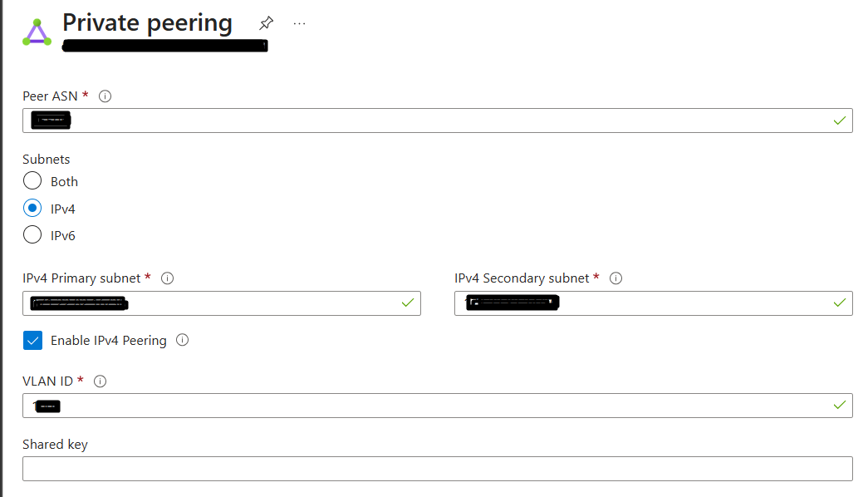Select the IPv4 subnets radio button
Image resolution: width=868 pixels, height=497 pixels.
(32, 208)
